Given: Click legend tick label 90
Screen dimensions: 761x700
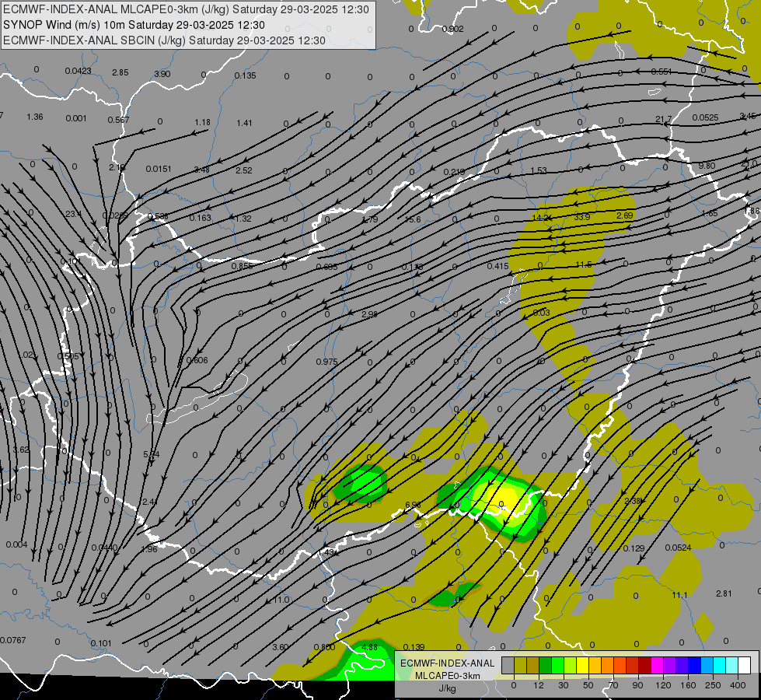Looking at the screenshot, I should point(637,685).
